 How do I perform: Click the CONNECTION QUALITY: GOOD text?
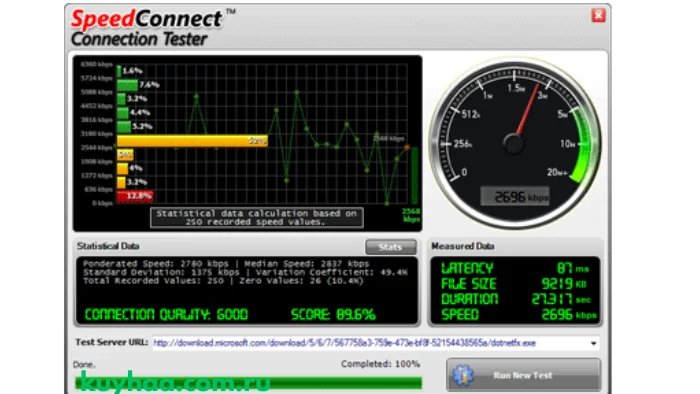pyautogui.click(x=166, y=315)
